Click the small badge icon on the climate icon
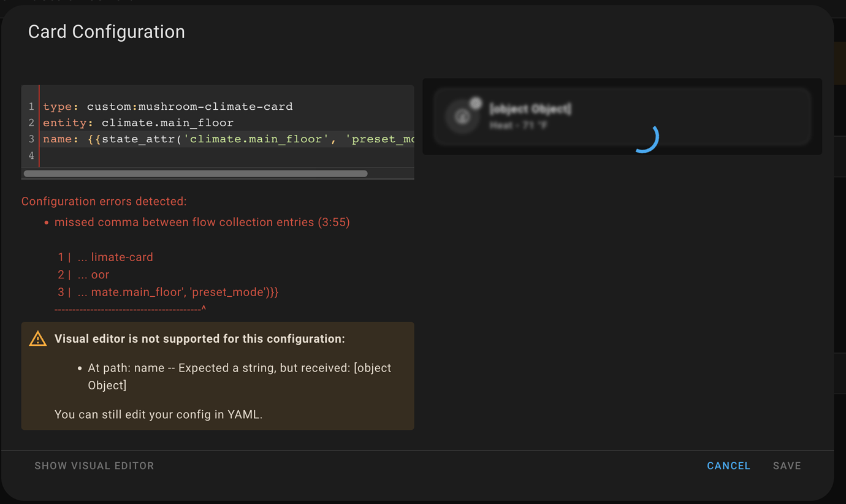846x504 pixels. (477, 104)
